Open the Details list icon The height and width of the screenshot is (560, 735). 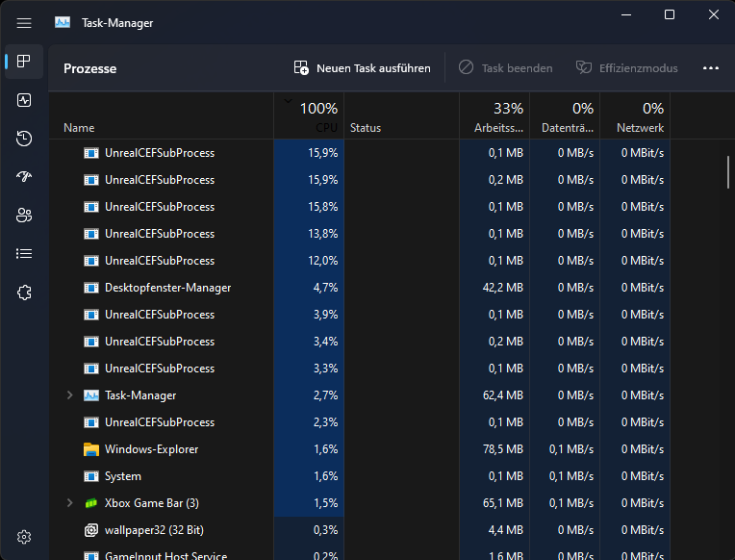coord(24,254)
